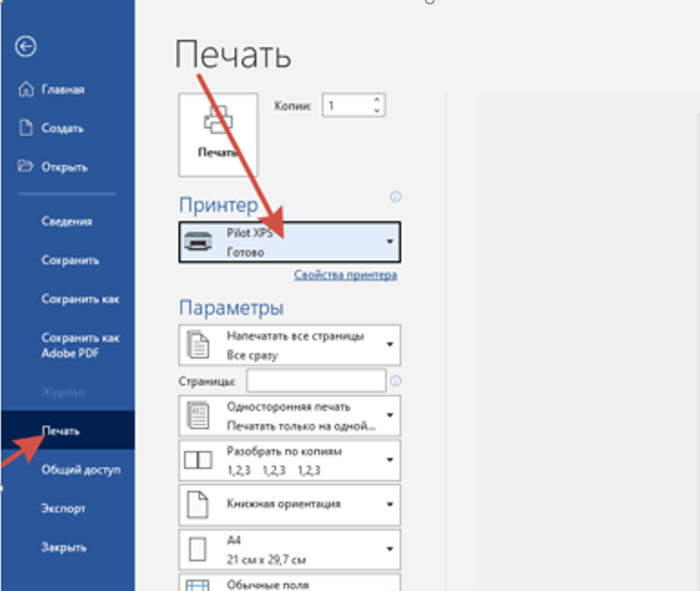Open the Обычные поля margins dropdown
The image size is (700, 591).
(x=290, y=582)
